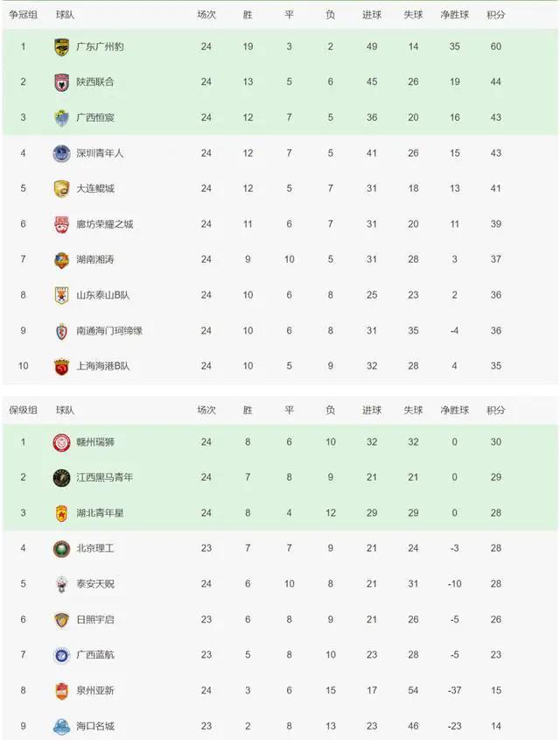Viewport: 560px width, 740px height.
Task: Sort by 净胜球 column in 保级组 table
Action: tap(454, 410)
